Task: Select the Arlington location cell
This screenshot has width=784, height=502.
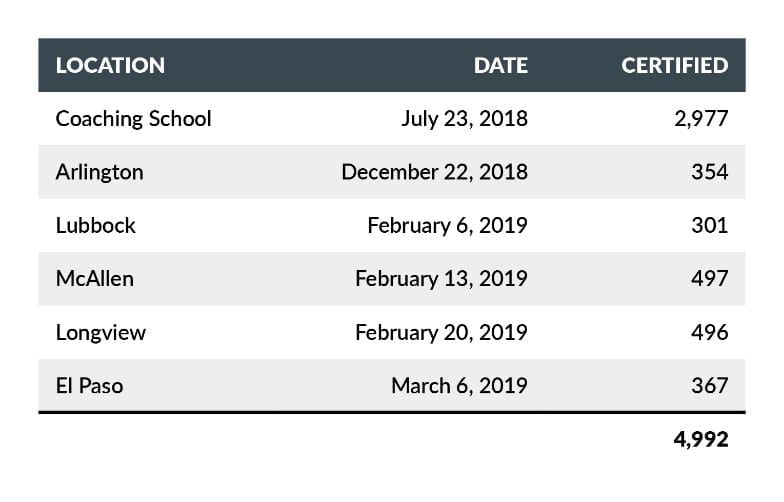Action: pyautogui.click(x=99, y=172)
